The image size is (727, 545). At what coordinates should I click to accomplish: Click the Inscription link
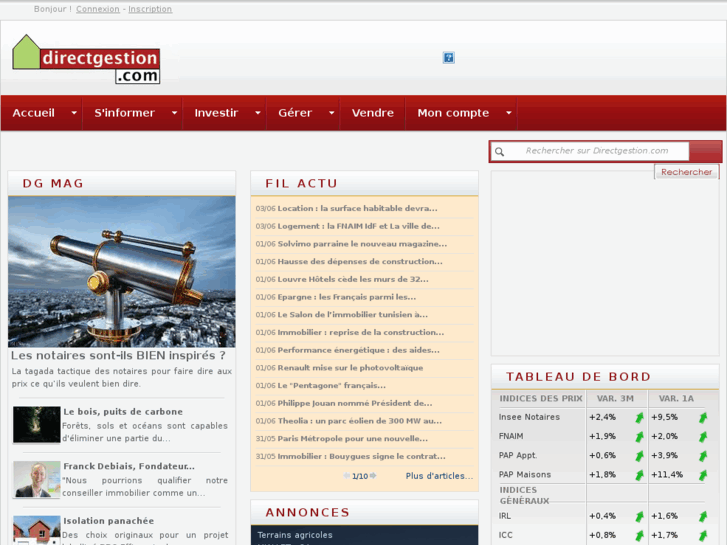point(150,9)
